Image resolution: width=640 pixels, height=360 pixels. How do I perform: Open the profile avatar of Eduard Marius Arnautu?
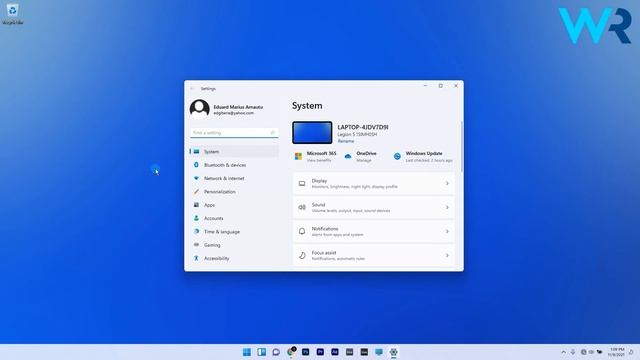200,109
